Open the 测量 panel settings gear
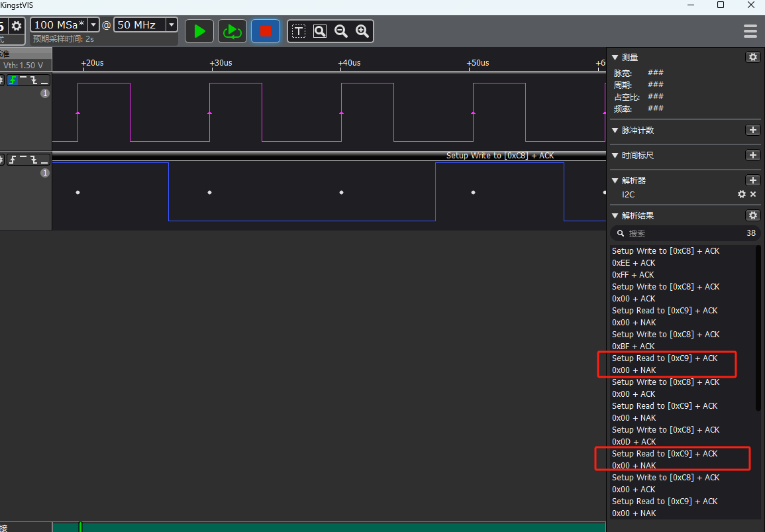The width and height of the screenshot is (765, 532). (753, 57)
